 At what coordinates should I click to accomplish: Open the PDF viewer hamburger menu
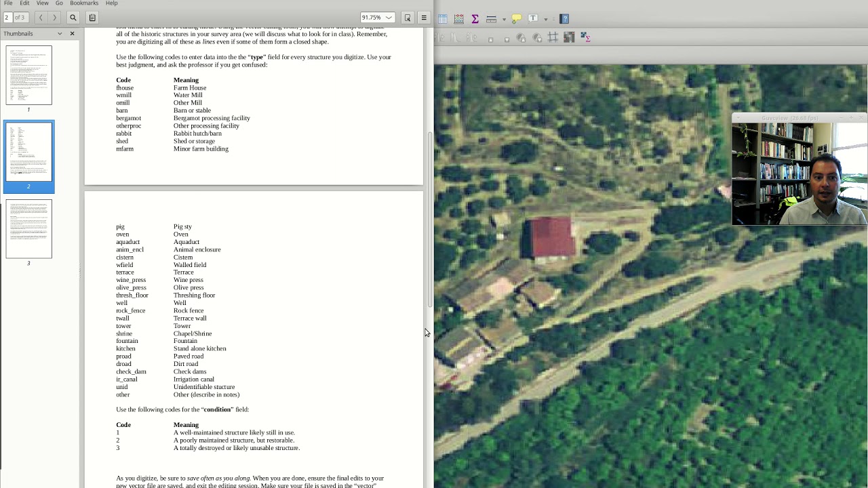[424, 18]
